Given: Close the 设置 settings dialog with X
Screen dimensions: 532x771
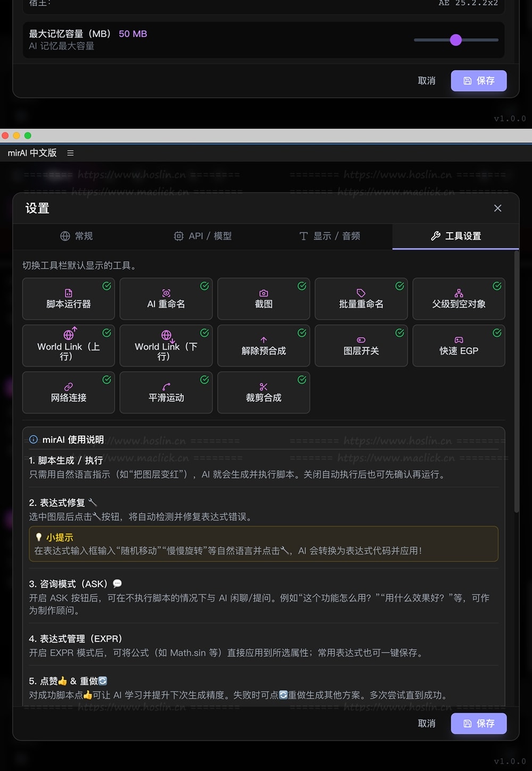Looking at the screenshot, I should (497, 208).
